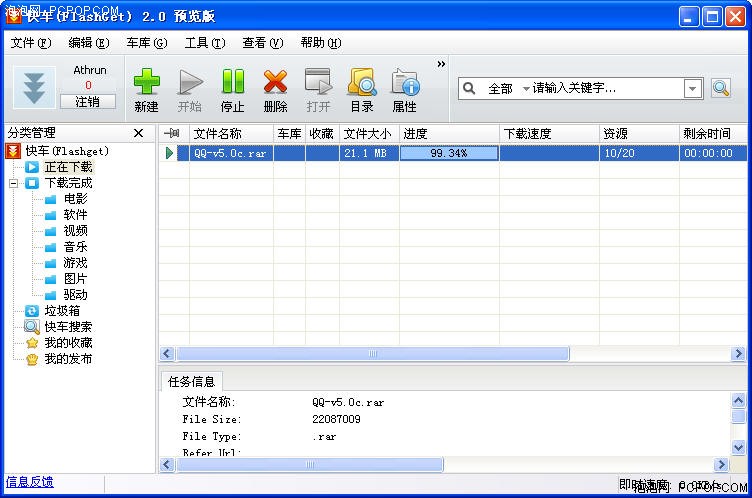This screenshot has height=498, width=752.
Task: Open the 文件(F) menu
Action: coord(31,43)
